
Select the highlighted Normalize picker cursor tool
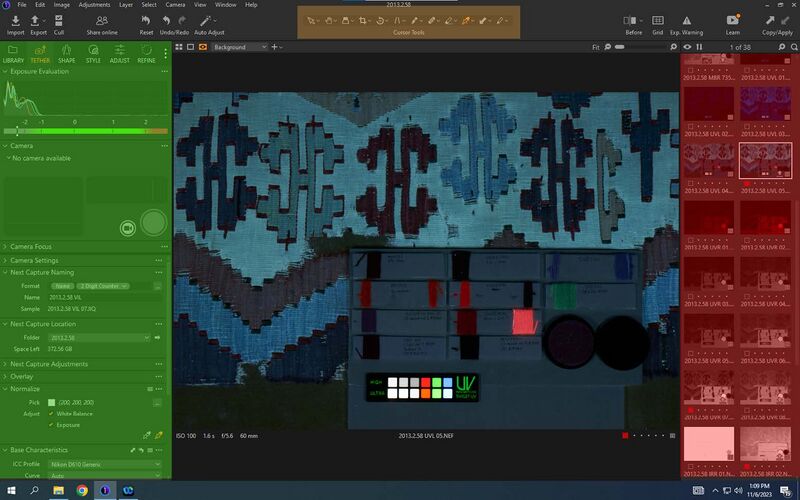click(x=465, y=20)
